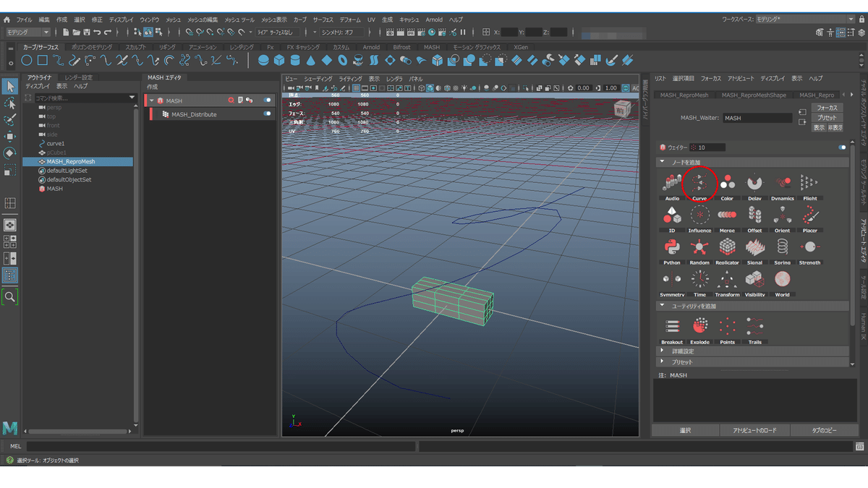Save the scene from the status line

86,32
